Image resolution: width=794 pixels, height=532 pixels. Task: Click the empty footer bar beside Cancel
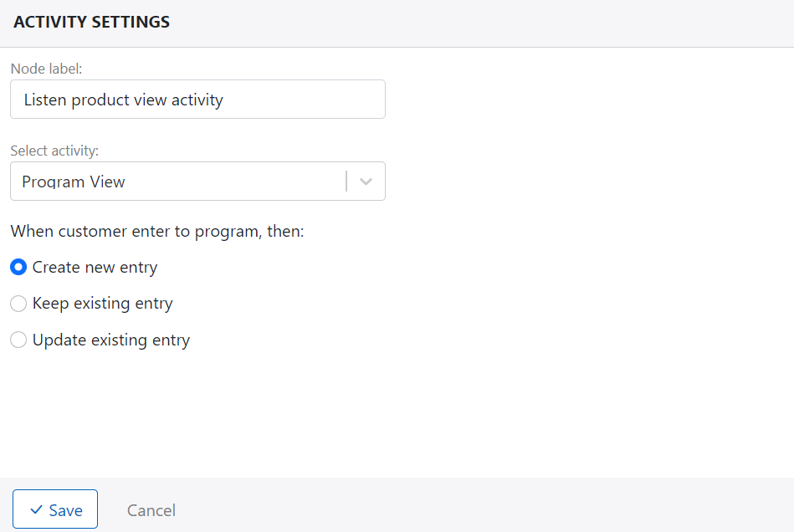[485, 505]
